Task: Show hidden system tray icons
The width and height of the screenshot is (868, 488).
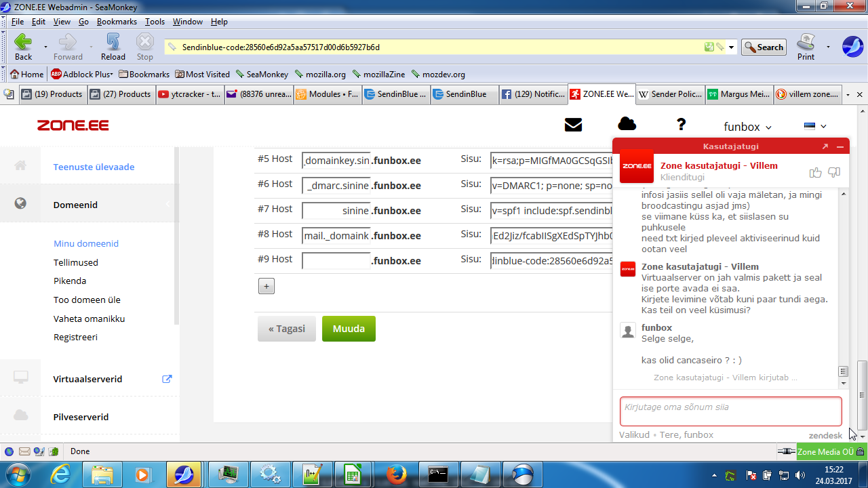Action: [x=713, y=474]
